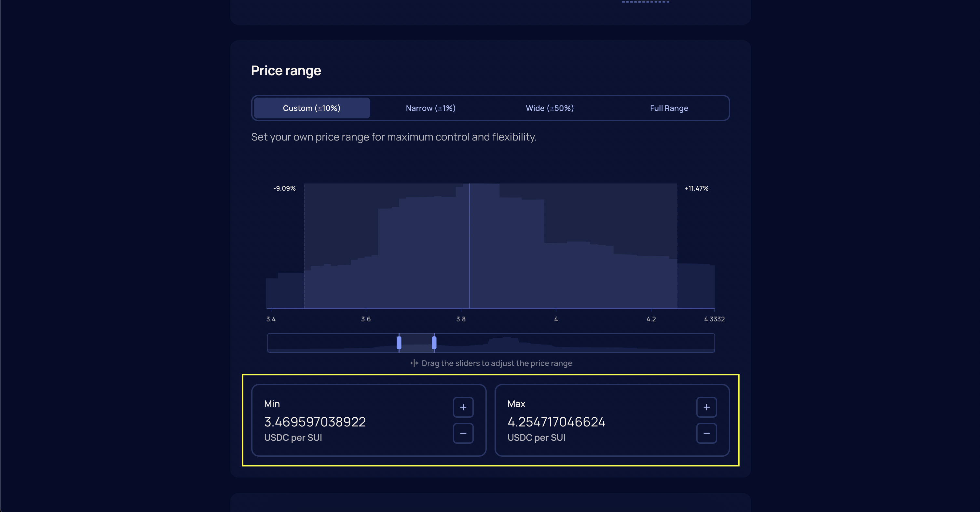Increase the Max price with plus button
This screenshot has height=512, width=980.
(x=706, y=407)
